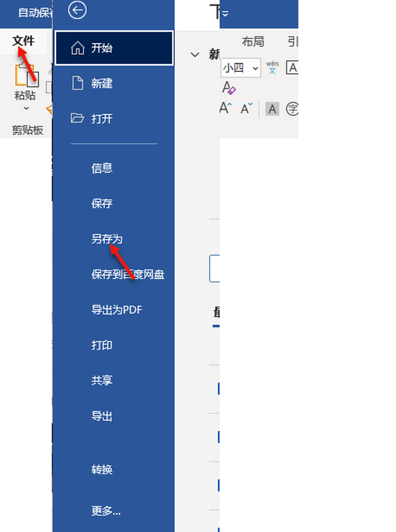396x532 pixels.
Task: Click the decrease font size icon
Action: coord(247,109)
